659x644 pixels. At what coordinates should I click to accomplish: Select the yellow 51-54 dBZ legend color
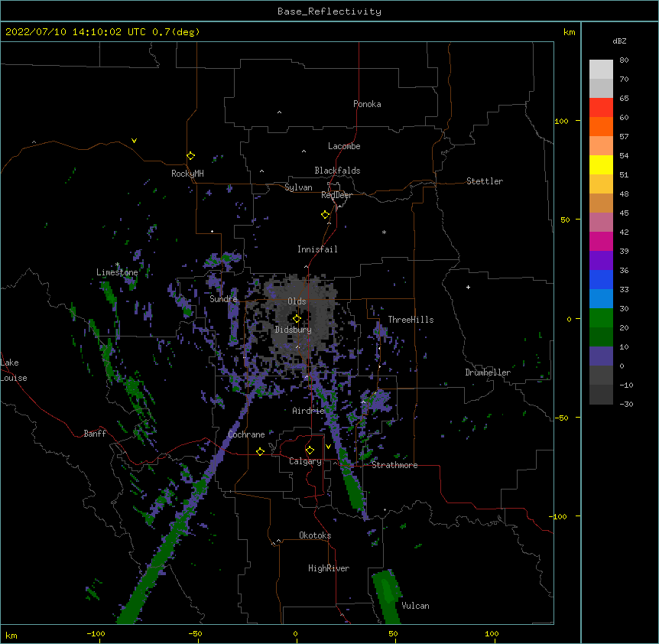601,164
